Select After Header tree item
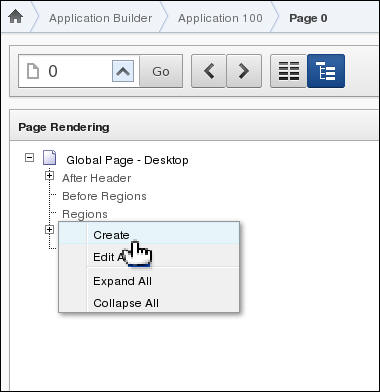 [96, 178]
